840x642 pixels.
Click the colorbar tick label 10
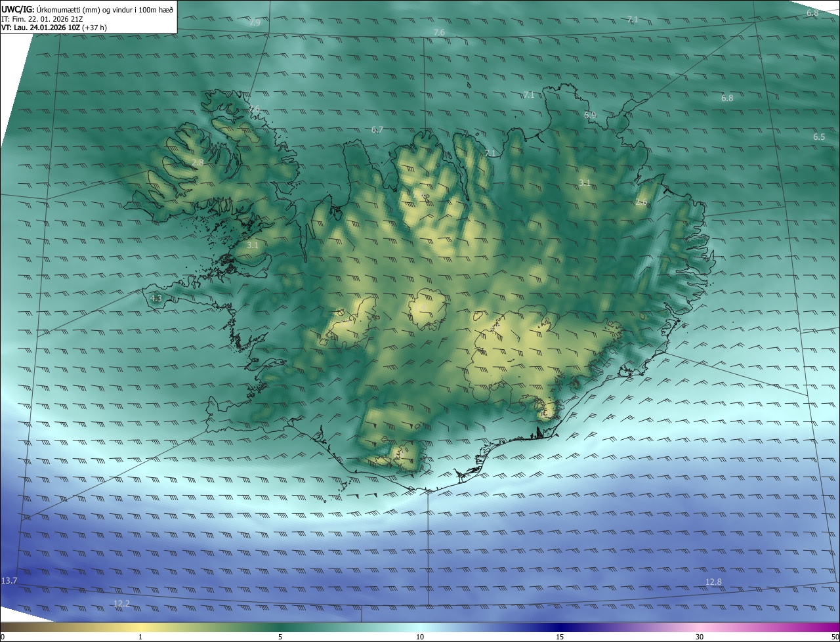[420, 637]
